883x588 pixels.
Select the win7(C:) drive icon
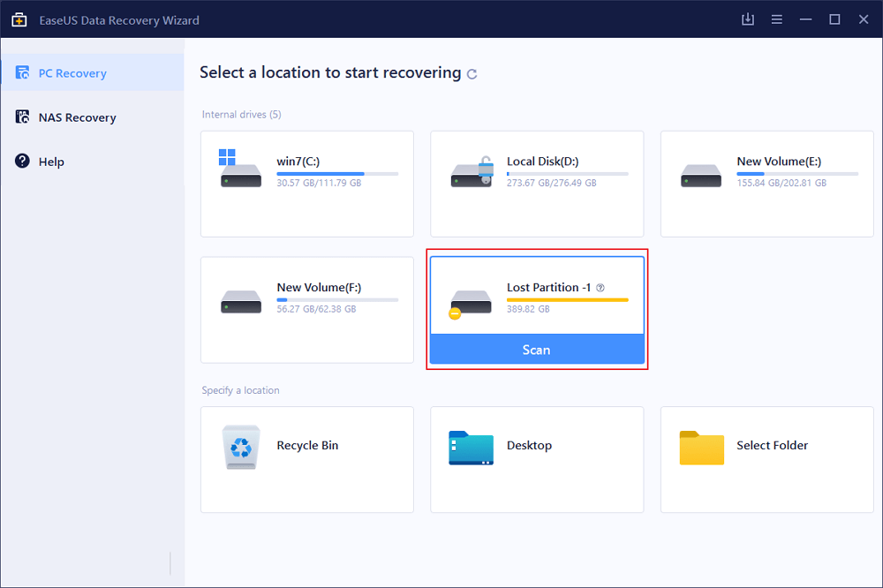point(240,171)
